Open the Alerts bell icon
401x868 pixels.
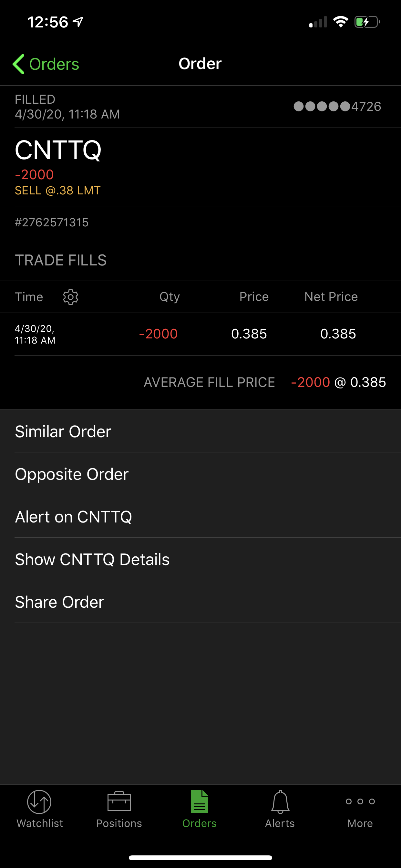click(x=280, y=801)
